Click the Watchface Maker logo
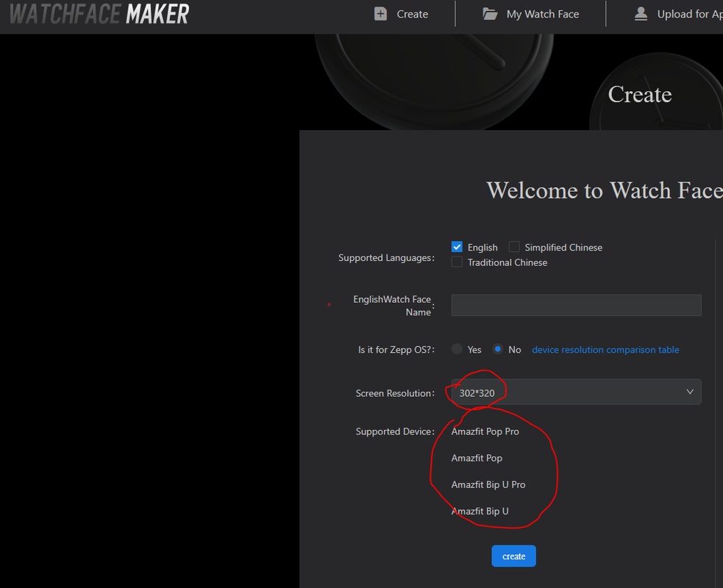Screen dimensions: 723x588 click(99, 14)
